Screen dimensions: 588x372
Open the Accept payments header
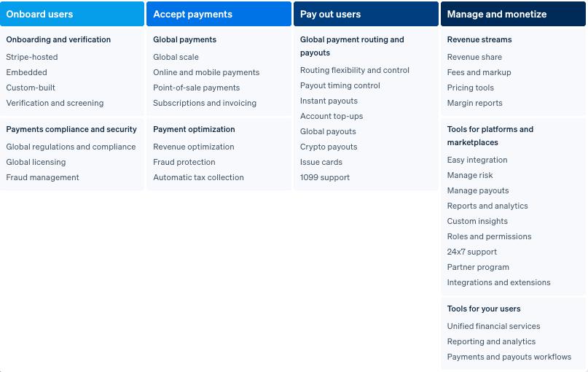click(219, 14)
